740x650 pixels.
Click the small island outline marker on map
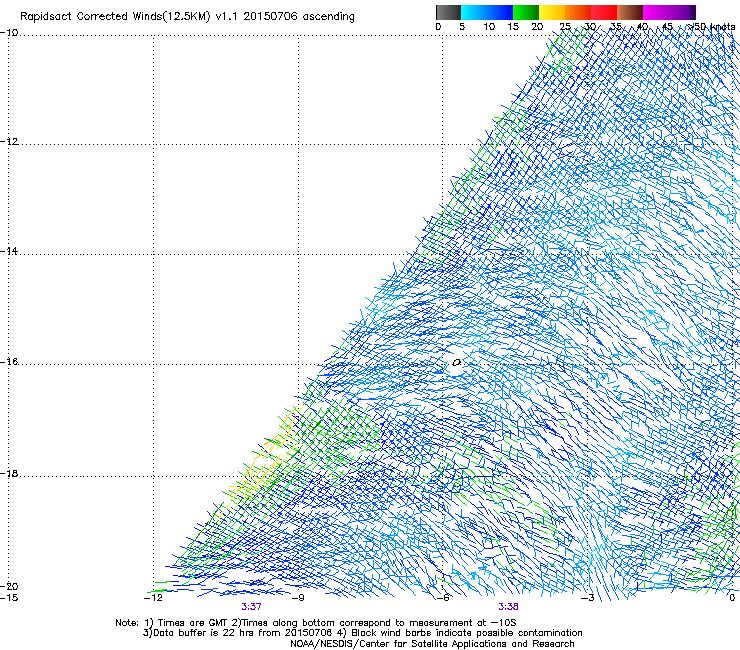456,363
